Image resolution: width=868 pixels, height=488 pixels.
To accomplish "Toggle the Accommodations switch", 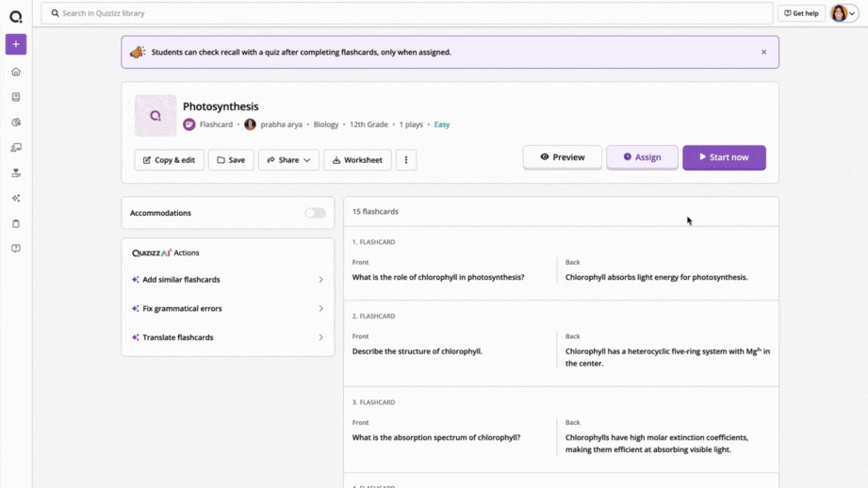I will tap(315, 213).
